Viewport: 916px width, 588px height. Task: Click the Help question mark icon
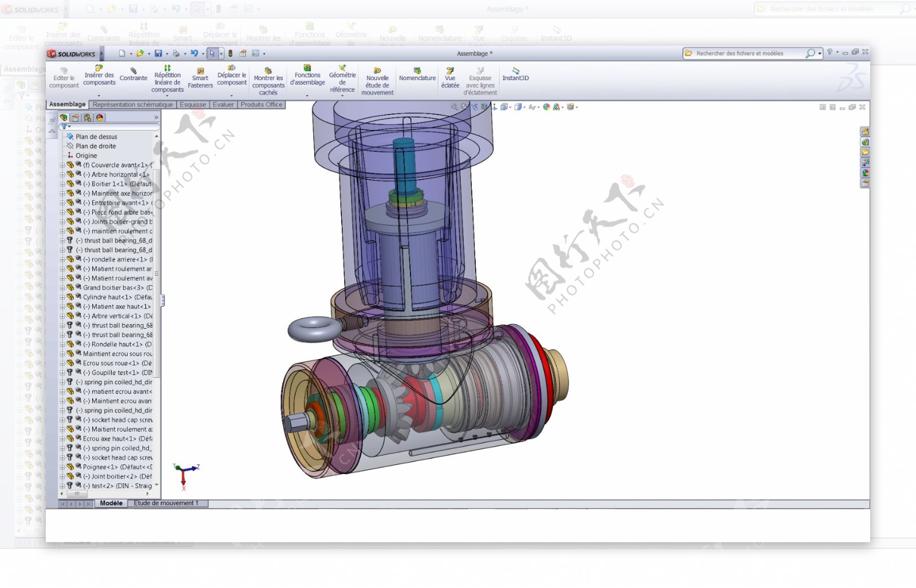829,52
